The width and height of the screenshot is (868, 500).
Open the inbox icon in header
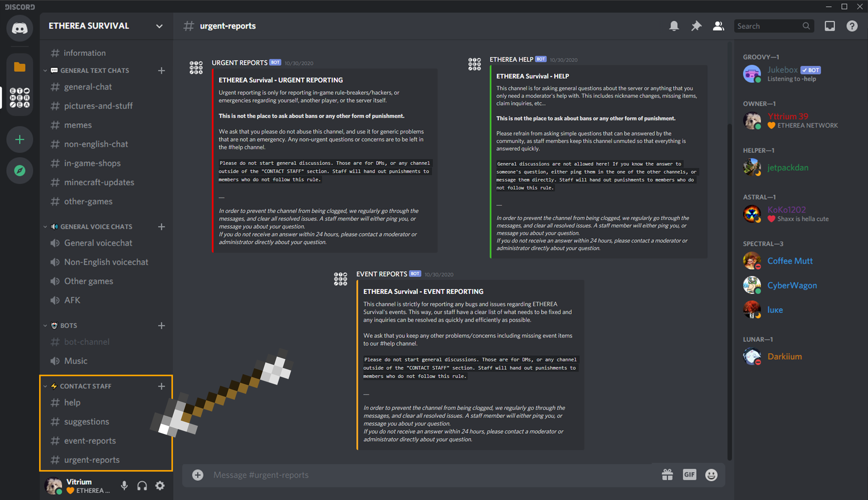point(830,26)
